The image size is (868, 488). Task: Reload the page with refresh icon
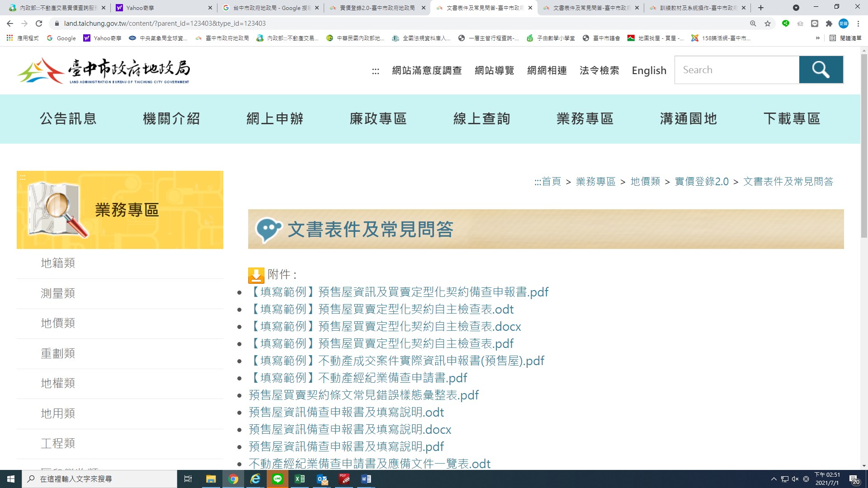click(x=39, y=23)
